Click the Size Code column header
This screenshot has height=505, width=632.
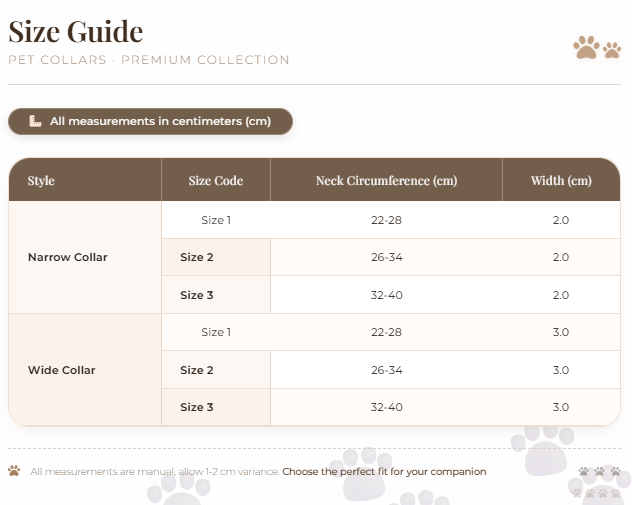216,180
